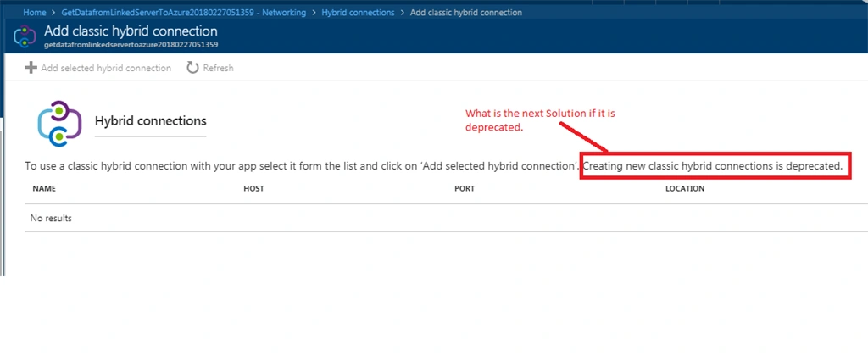Click Add selected hybrid connection button
The image size is (868, 356).
click(98, 68)
